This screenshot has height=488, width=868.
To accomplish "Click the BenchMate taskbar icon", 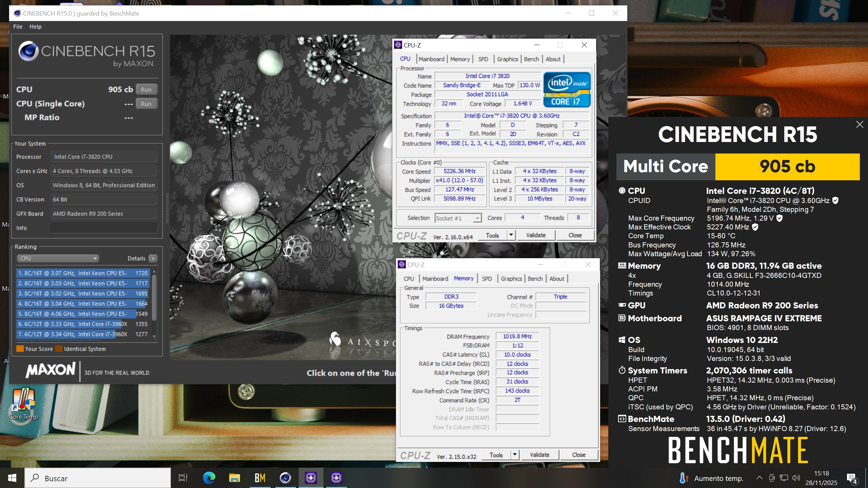I will point(260,478).
